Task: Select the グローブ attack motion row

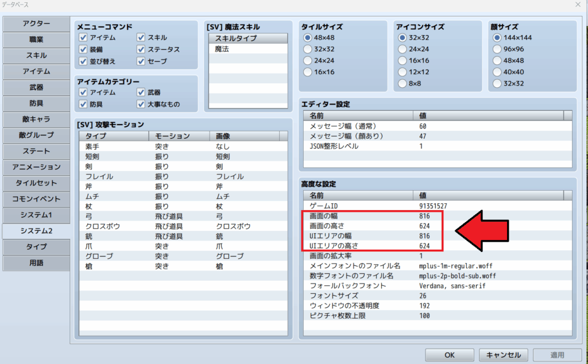Action: pos(183,257)
